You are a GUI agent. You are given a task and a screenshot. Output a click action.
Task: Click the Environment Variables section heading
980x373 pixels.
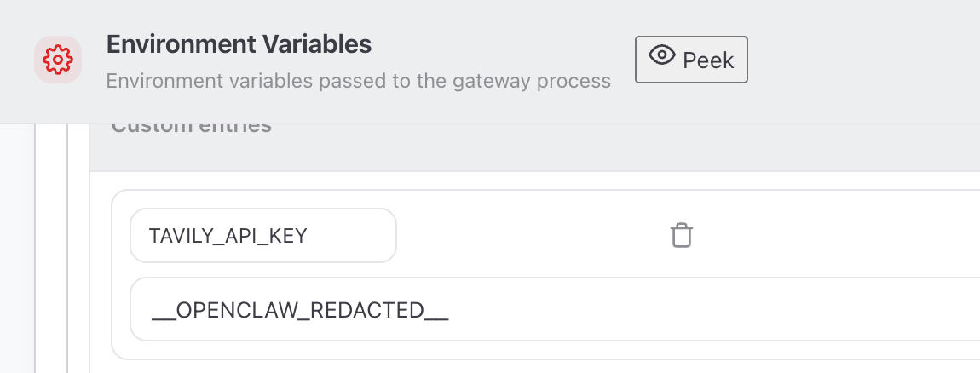click(x=239, y=44)
